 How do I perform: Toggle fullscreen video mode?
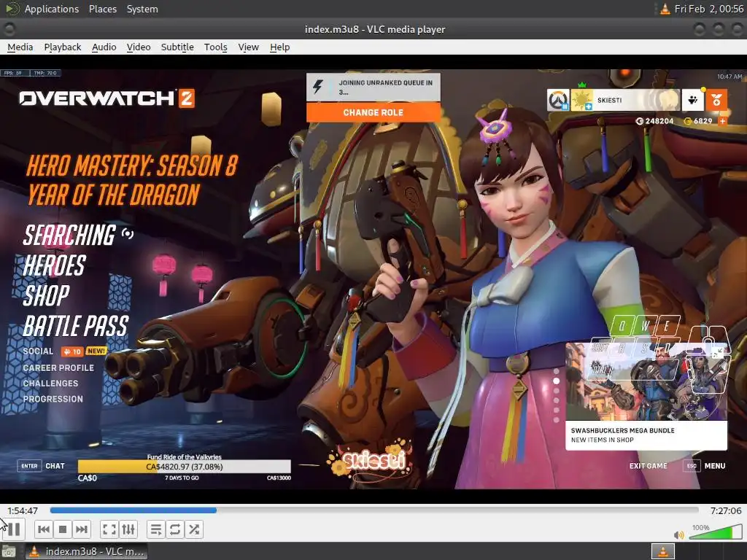[109, 529]
